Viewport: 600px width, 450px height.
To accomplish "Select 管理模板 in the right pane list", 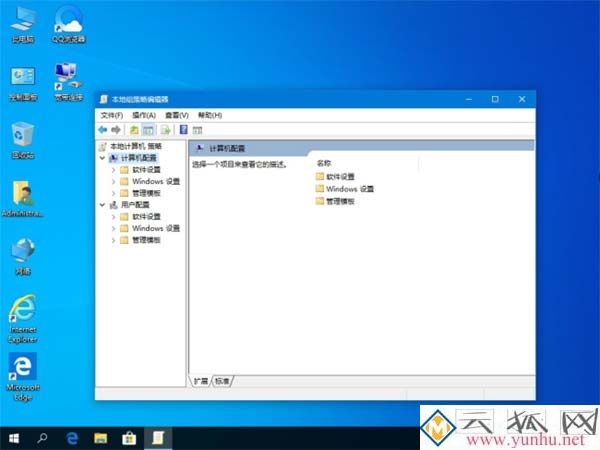I will point(335,201).
